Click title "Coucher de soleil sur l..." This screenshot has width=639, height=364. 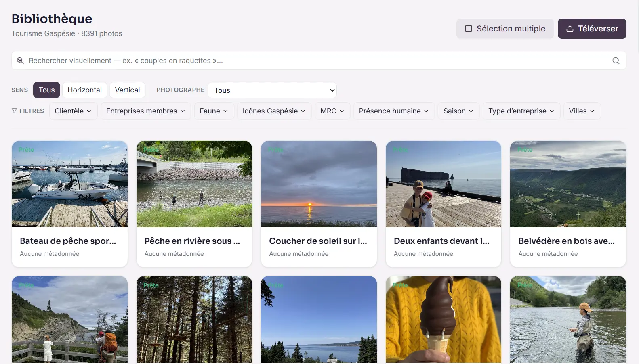pos(318,241)
